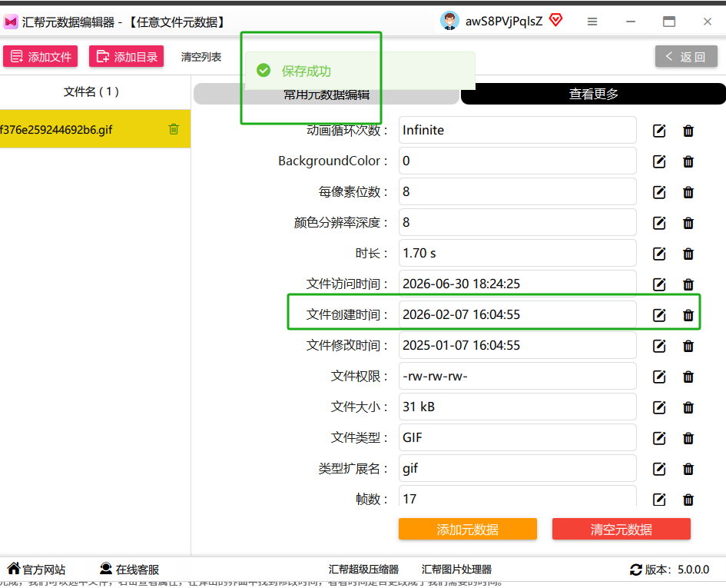
Task: Click the 添加目录 button
Action: tap(127, 57)
